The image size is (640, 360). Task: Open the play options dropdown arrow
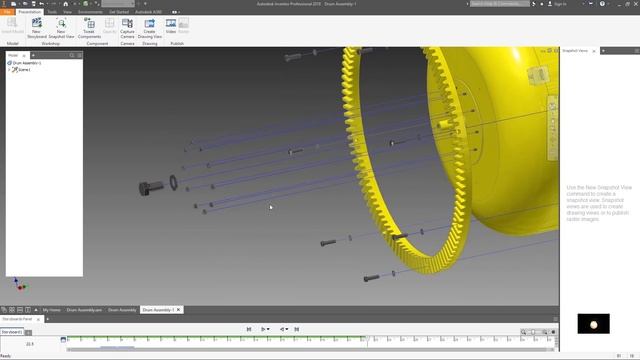point(268,329)
